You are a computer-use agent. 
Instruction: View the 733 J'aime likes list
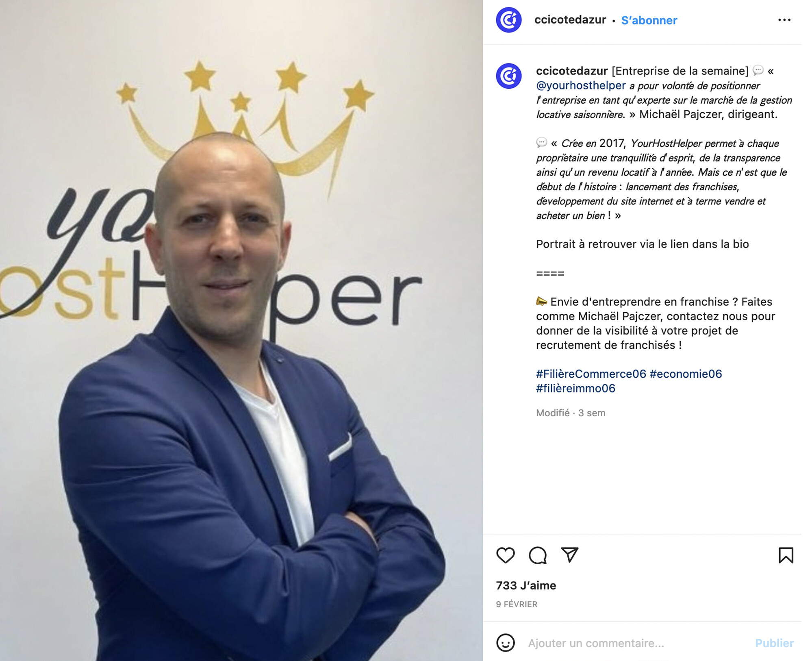pos(526,585)
